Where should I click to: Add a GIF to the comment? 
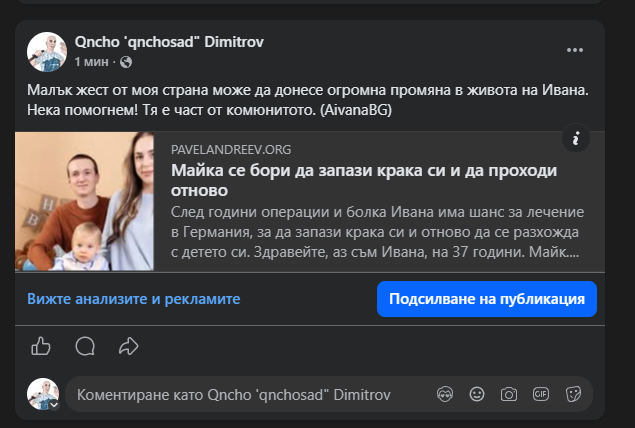(541, 394)
